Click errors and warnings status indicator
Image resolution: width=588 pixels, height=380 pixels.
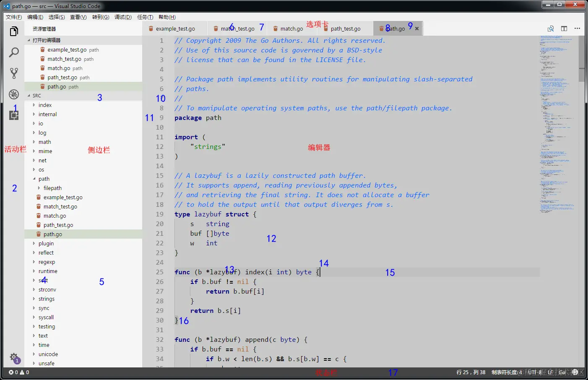click(x=19, y=372)
